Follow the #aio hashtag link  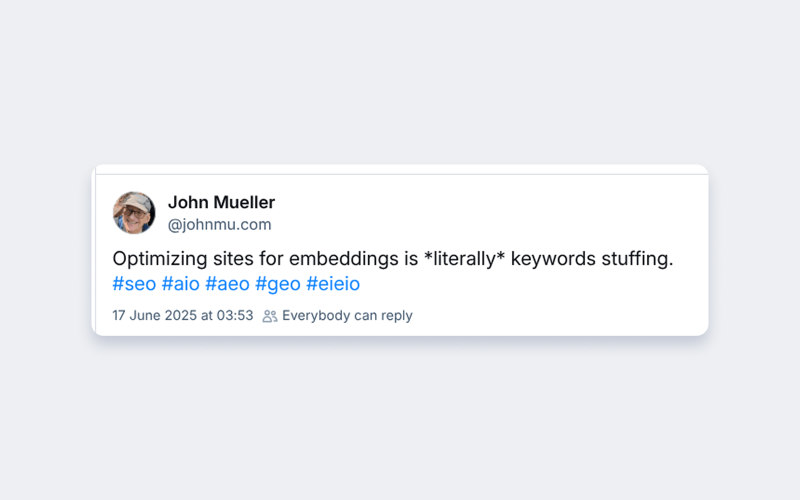181,284
